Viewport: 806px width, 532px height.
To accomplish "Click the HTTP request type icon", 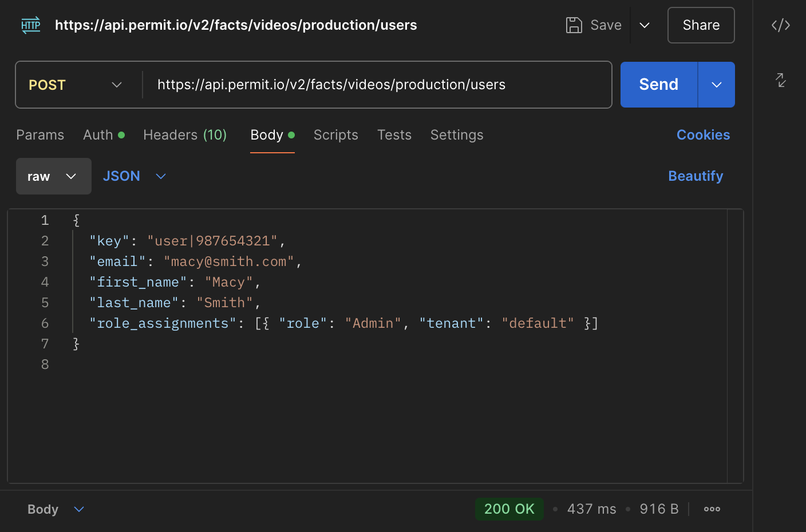I will 30,25.
